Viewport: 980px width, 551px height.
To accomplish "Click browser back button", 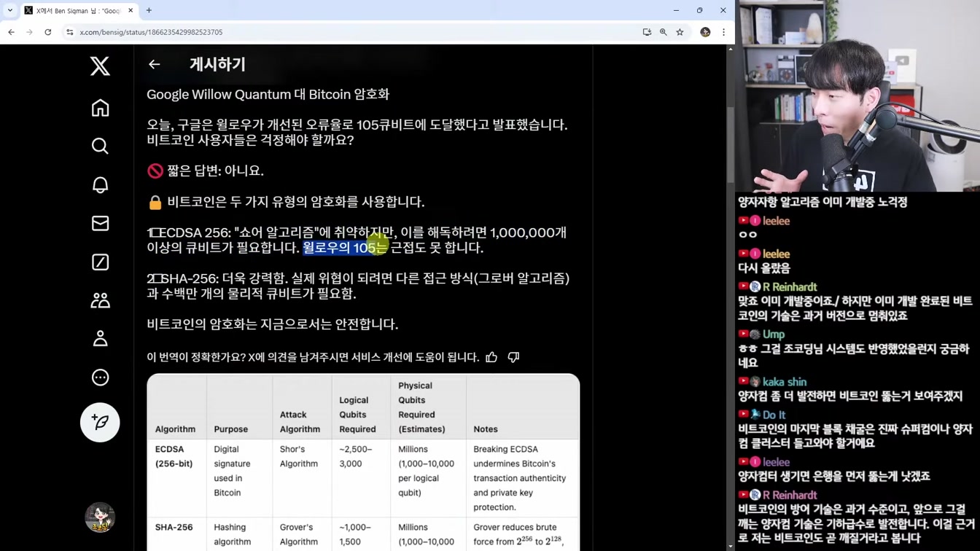I will tap(11, 32).
